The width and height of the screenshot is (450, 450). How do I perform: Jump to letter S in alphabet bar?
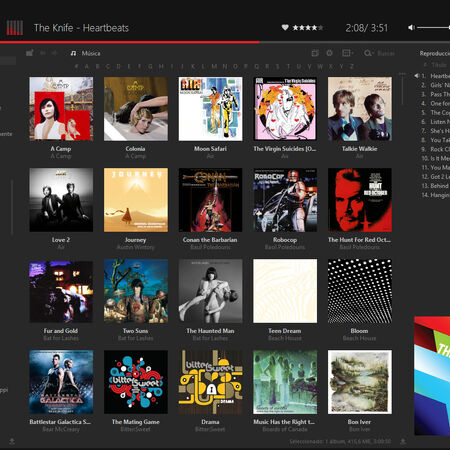click(x=277, y=66)
